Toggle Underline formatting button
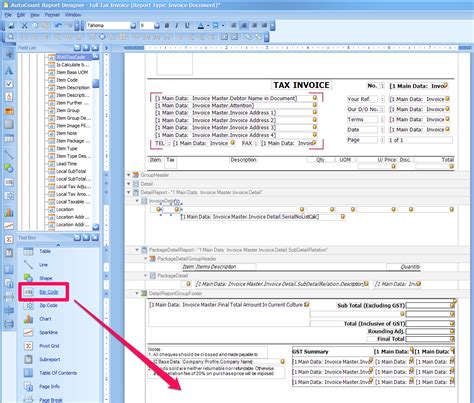Screen dimensions: 474x403 [187, 25]
